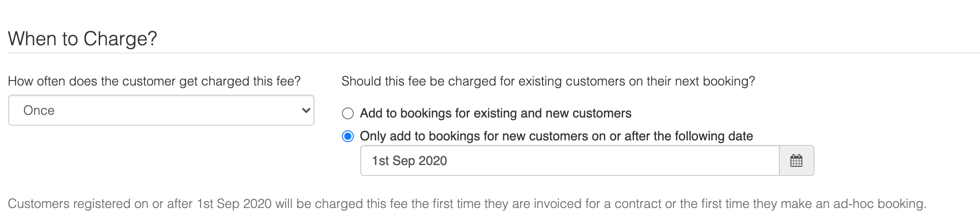The image size is (980, 224).
Task: Click the chevron arrow of the 'Once' dropdown
Action: click(306, 110)
